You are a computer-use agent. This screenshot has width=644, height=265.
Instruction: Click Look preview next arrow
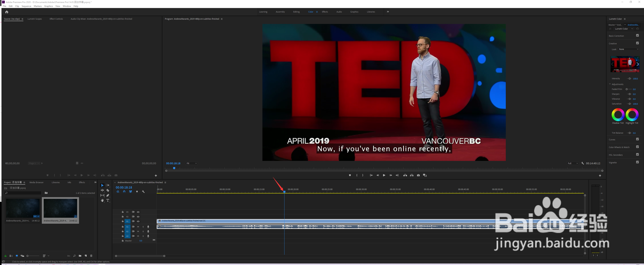click(x=637, y=64)
